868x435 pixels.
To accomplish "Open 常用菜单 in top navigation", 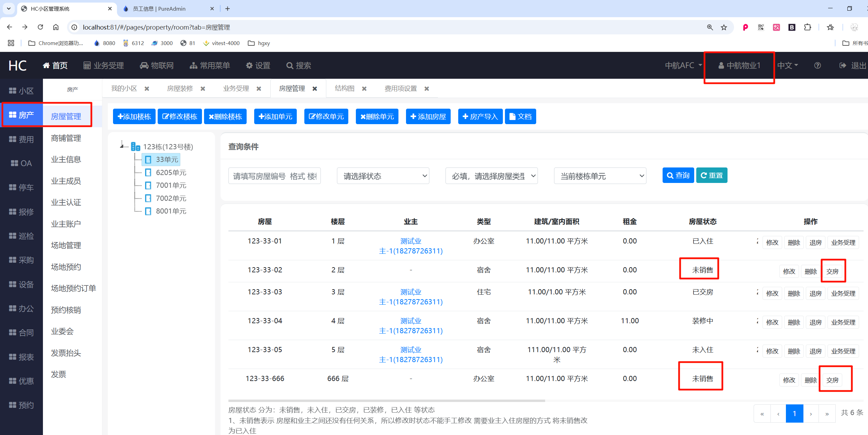I will tap(210, 65).
